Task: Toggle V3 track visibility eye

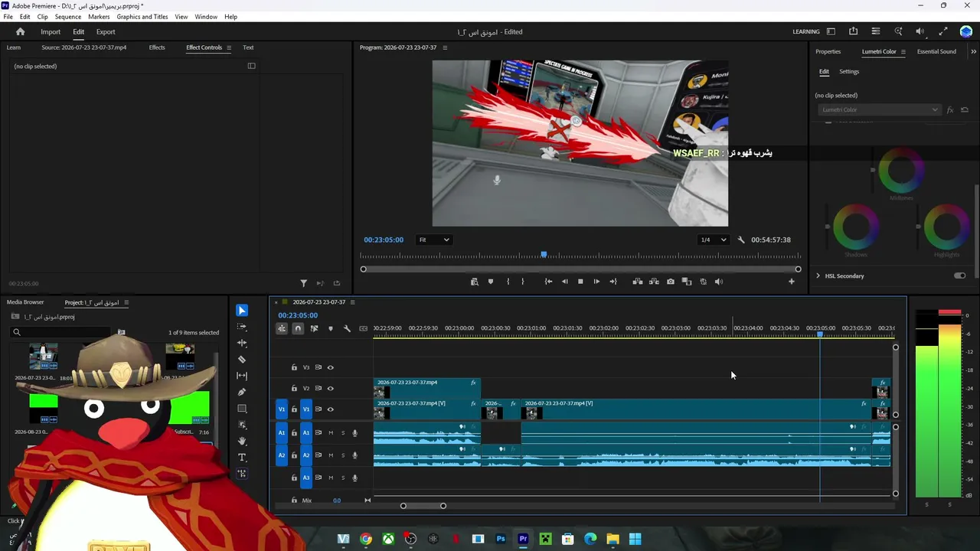Action: pyautogui.click(x=331, y=367)
